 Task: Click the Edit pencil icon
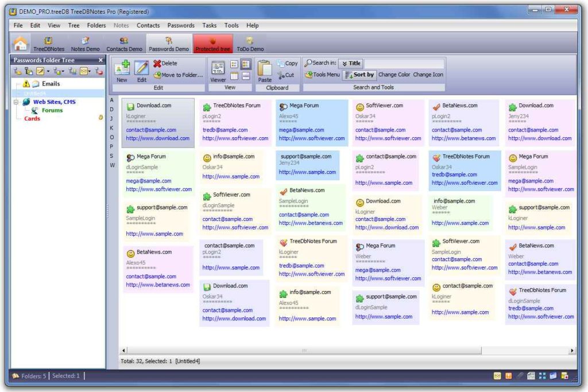(141, 68)
